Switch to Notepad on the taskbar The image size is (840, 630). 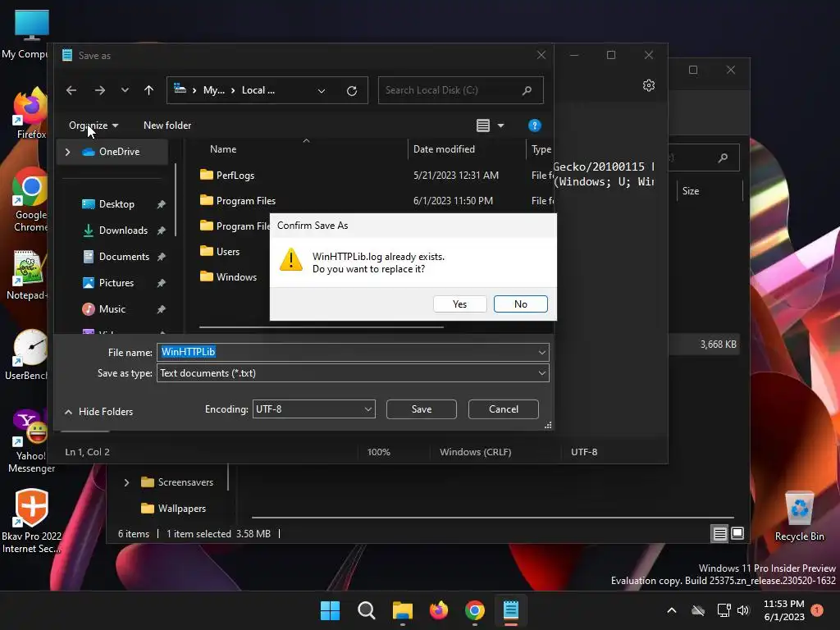(510, 610)
